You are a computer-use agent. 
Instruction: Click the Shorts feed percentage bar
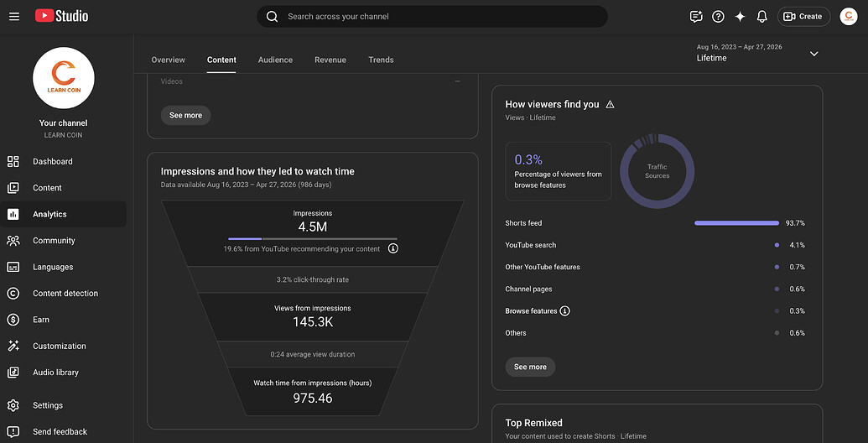point(737,223)
